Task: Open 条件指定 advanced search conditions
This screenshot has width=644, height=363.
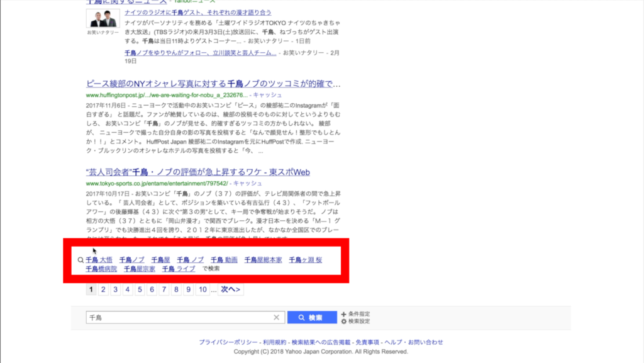Action: tap(355, 314)
